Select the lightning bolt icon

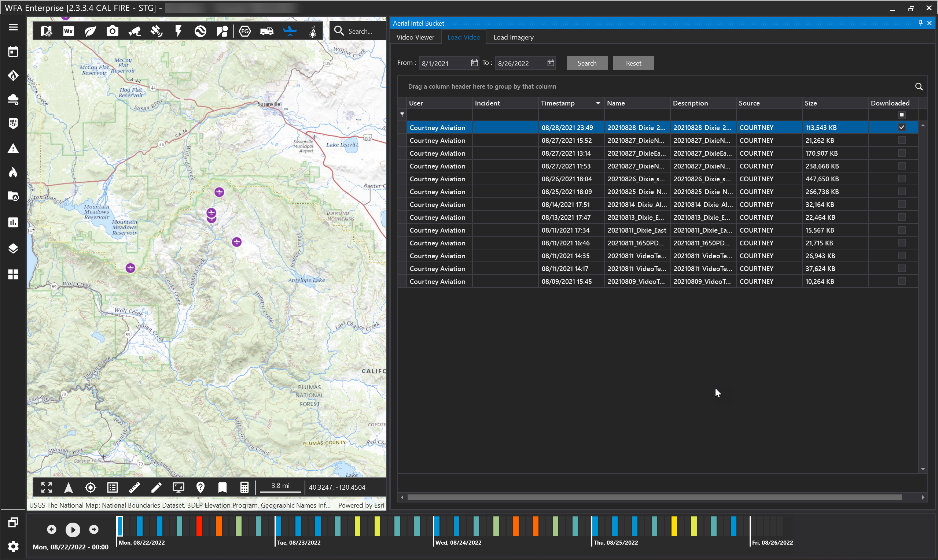pyautogui.click(x=179, y=31)
